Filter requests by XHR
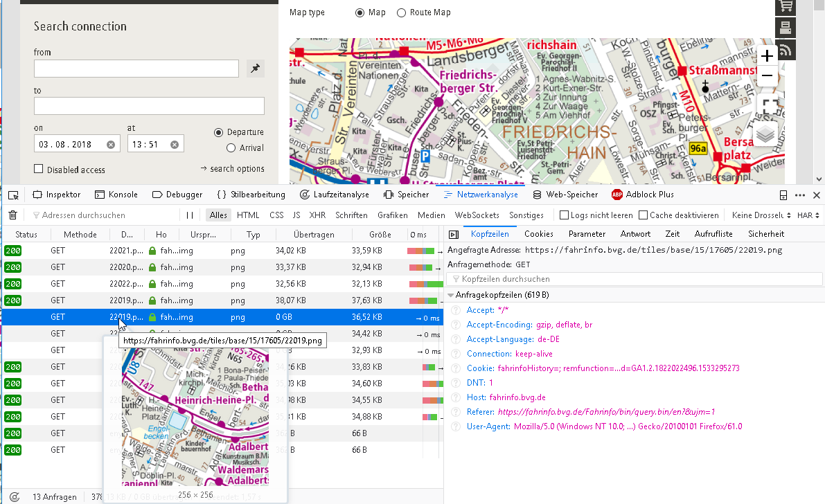Screen dimensions: 825x504 317,215
